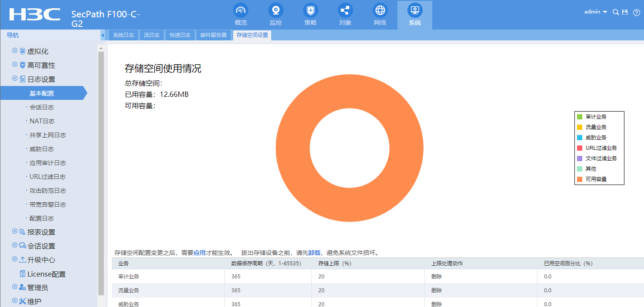Open the 监控 monitoring icon

275,10
